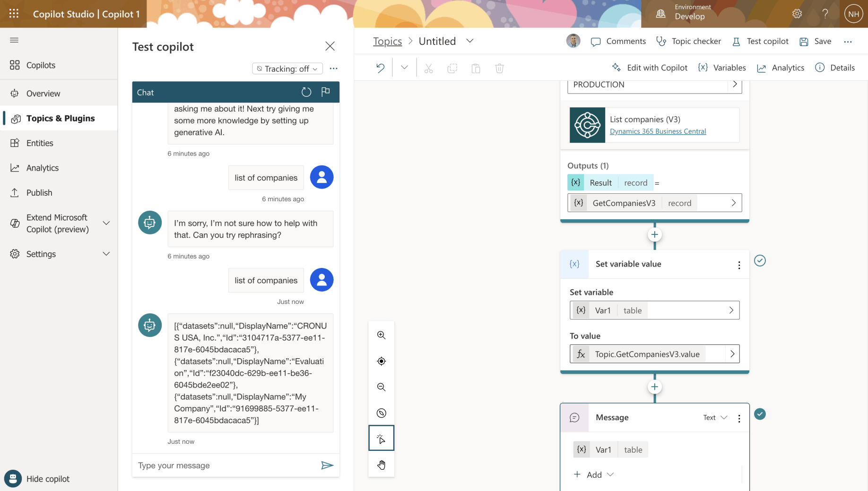Change Message type from Text dropdown
This screenshot has width=868, height=491.
click(x=715, y=418)
